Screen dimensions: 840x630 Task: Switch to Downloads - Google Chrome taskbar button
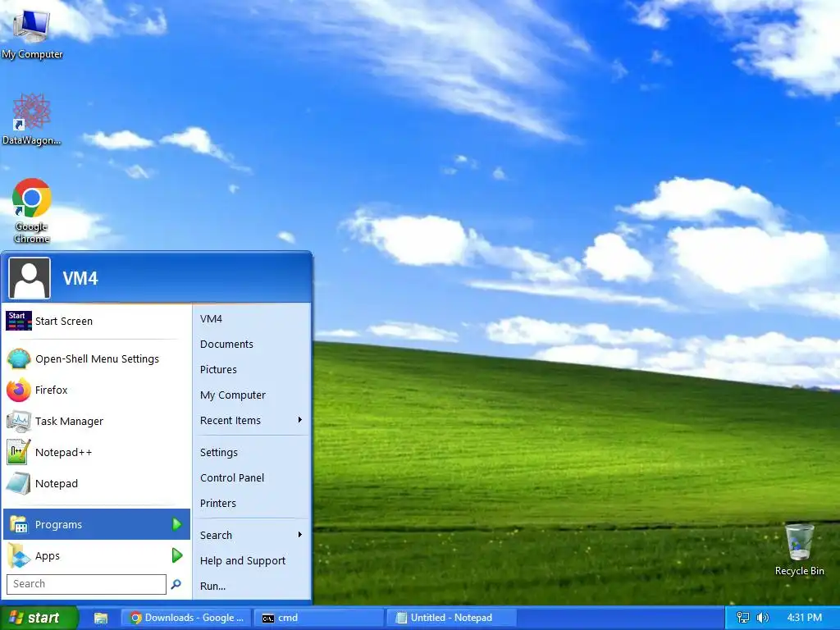[x=185, y=618]
